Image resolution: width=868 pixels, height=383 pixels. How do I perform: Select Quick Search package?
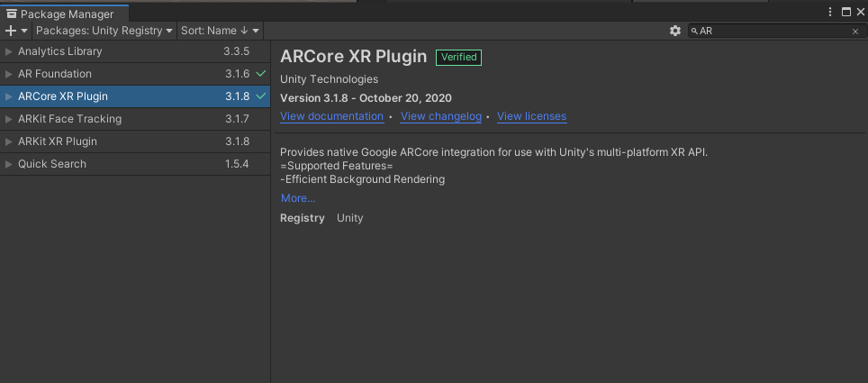(135, 164)
